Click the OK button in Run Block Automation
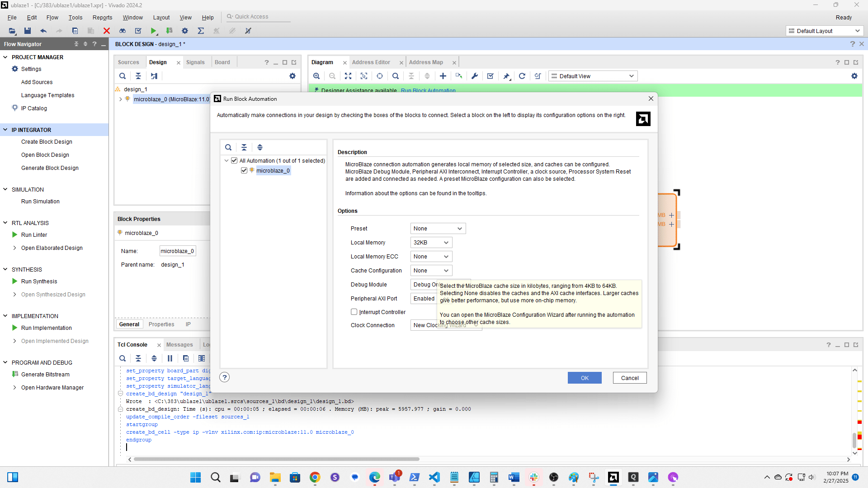 (584, 378)
